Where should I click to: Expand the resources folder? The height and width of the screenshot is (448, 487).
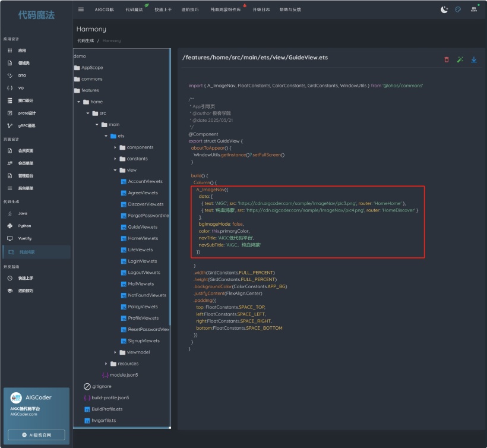[x=106, y=364]
